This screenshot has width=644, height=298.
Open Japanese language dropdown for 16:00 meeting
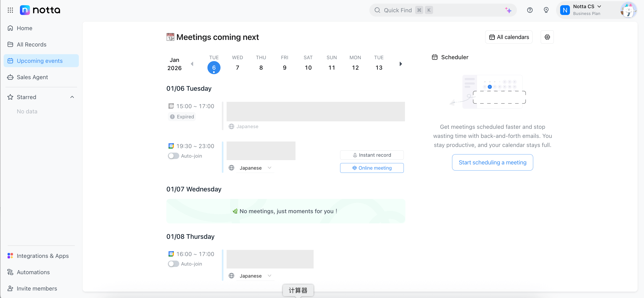255,276
